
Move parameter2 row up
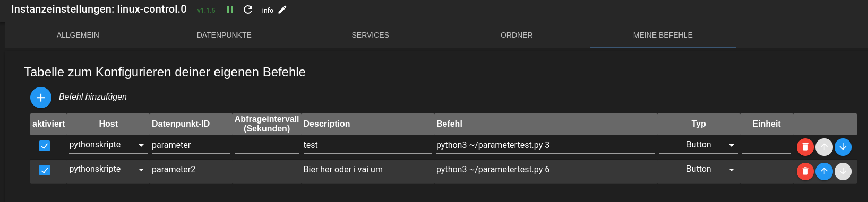(824, 171)
